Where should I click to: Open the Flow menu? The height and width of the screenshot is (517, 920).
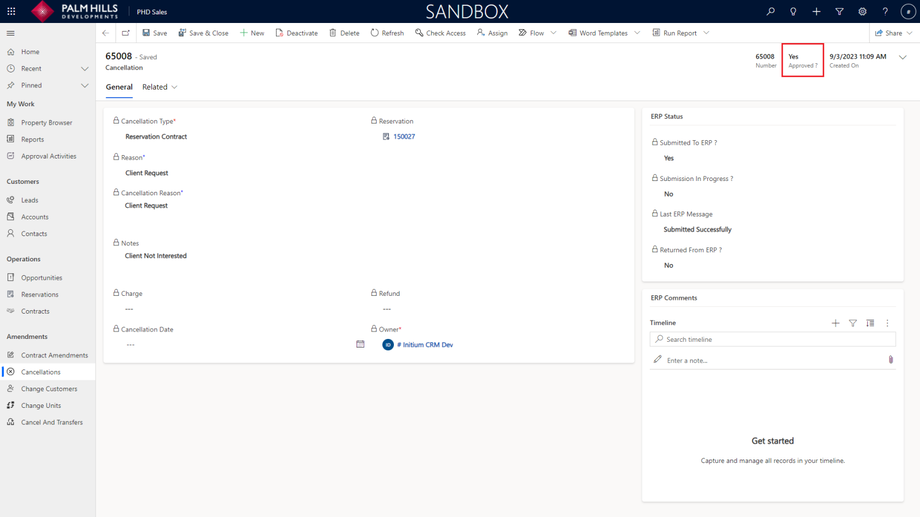(x=531, y=33)
